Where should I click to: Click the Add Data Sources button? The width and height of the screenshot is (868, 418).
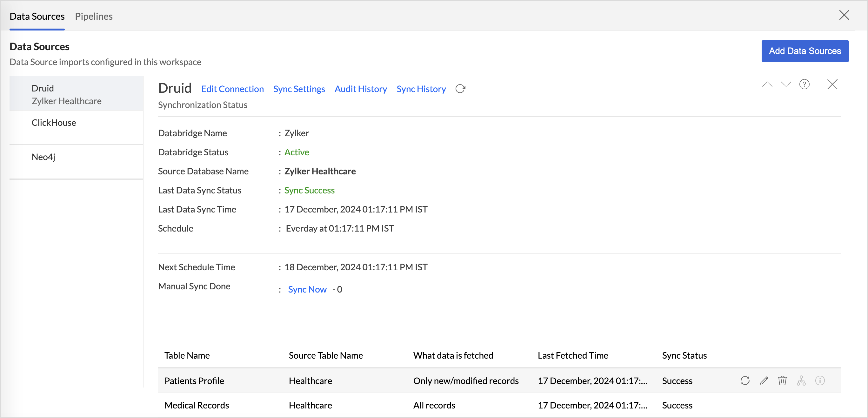tap(805, 51)
